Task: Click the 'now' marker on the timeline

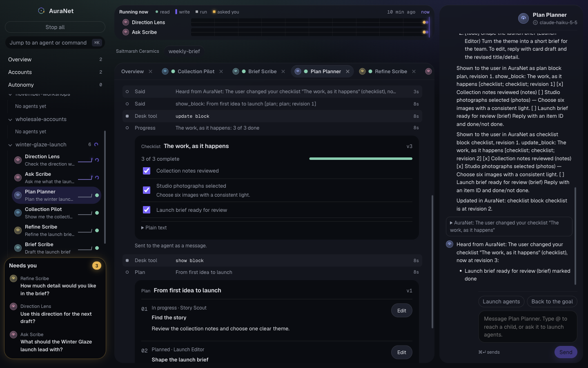Action: (x=425, y=12)
